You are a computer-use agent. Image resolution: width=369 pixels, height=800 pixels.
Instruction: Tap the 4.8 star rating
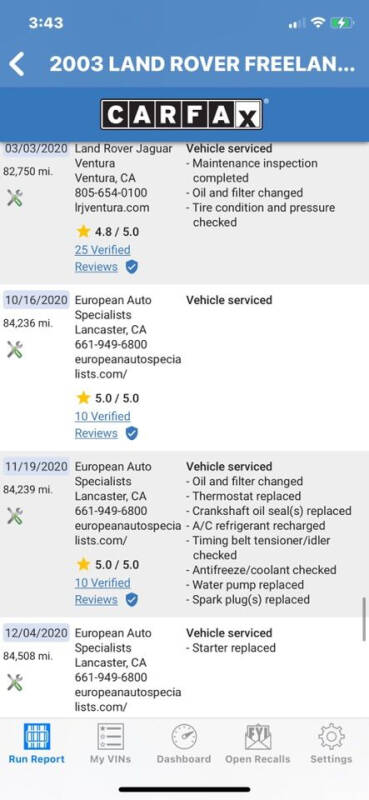(108, 232)
